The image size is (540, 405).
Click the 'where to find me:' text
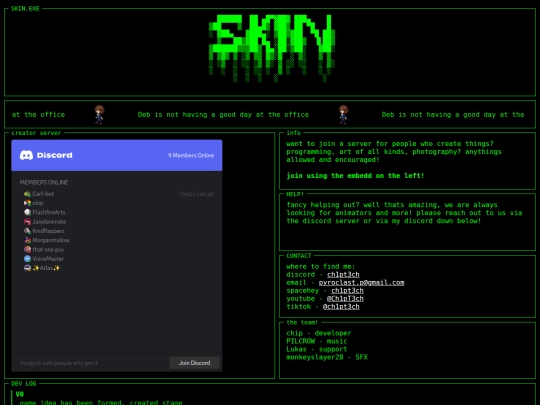[x=321, y=267]
